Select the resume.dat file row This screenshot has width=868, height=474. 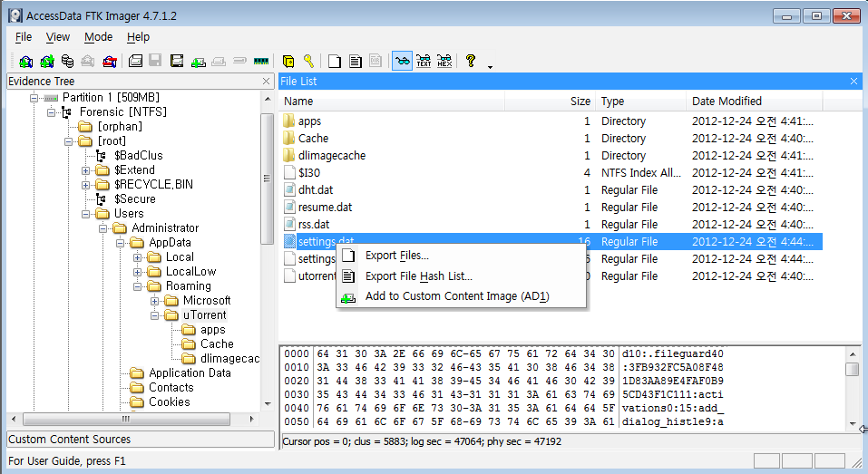552,207
